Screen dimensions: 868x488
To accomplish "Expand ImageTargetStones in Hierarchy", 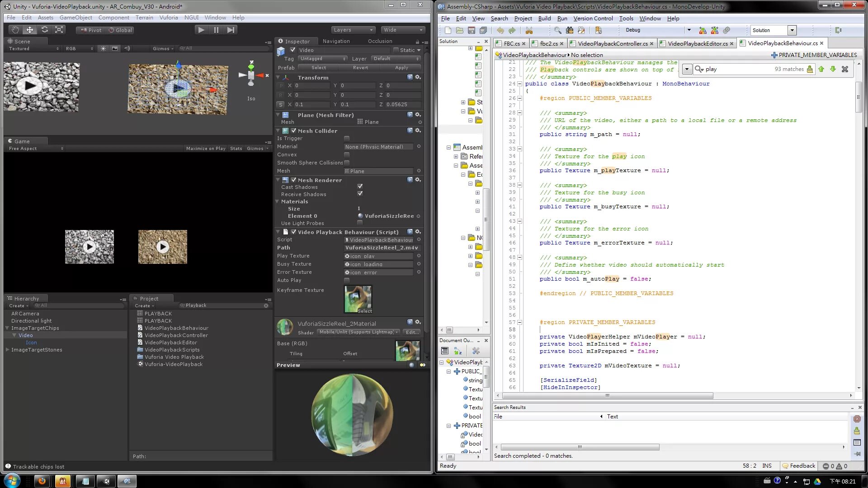I will coord(7,350).
